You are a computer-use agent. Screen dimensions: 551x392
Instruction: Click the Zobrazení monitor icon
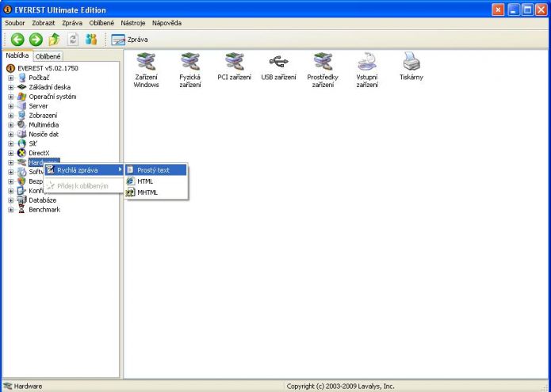coord(21,115)
